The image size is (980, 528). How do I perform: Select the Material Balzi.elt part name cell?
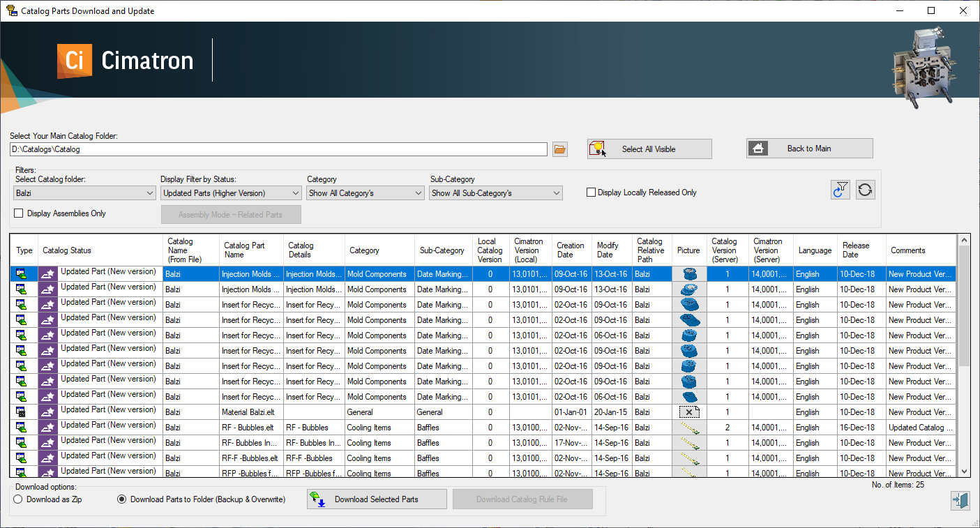tap(251, 412)
